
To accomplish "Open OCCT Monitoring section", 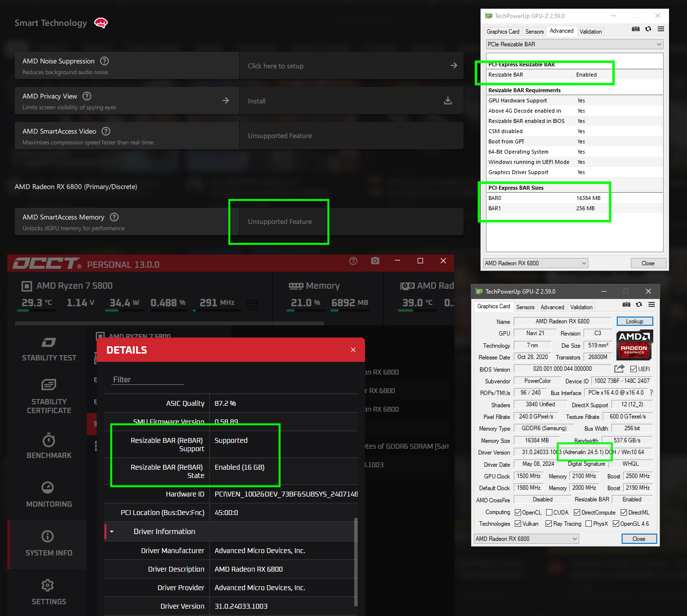I will pyautogui.click(x=49, y=495).
